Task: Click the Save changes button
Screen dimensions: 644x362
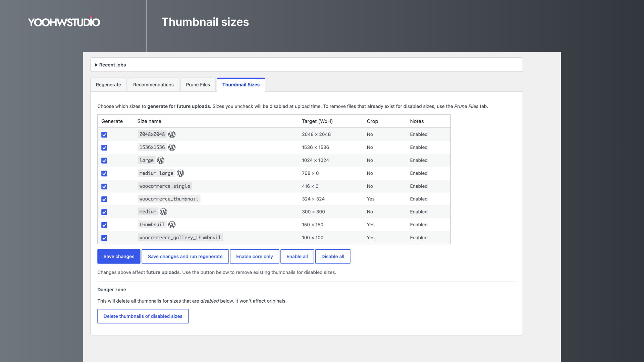Action: (119, 256)
